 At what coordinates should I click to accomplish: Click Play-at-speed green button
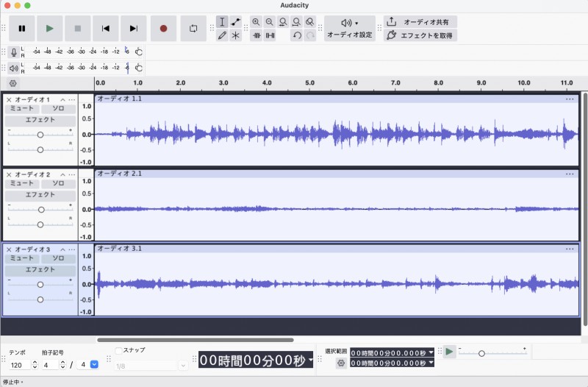point(449,352)
